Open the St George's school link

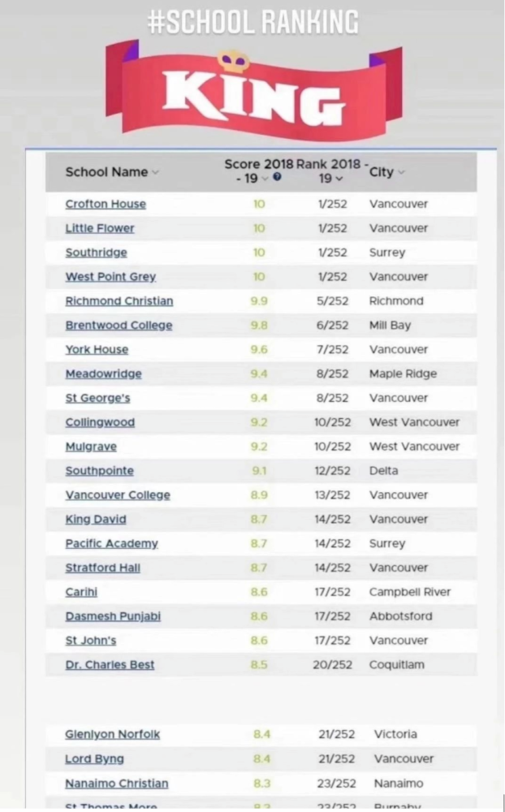point(97,398)
